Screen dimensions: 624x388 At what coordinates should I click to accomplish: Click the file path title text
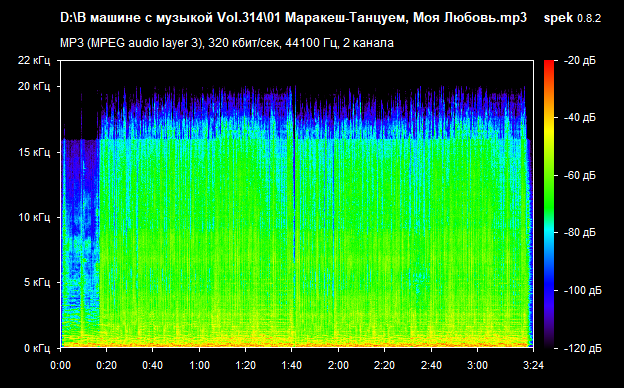293,18
